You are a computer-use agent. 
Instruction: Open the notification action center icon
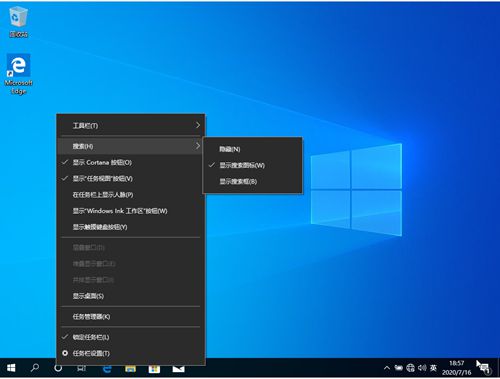483,368
